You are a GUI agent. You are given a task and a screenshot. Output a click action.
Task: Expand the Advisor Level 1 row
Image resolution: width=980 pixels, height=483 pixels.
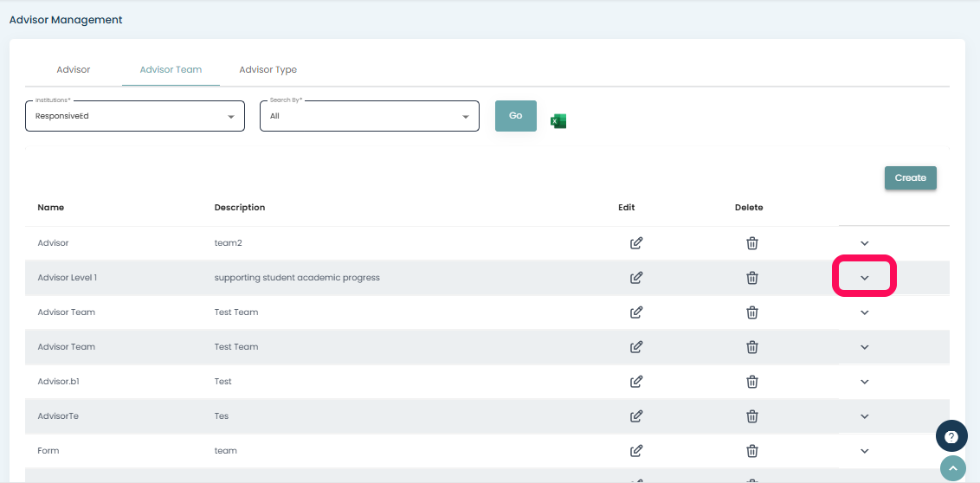864,278
